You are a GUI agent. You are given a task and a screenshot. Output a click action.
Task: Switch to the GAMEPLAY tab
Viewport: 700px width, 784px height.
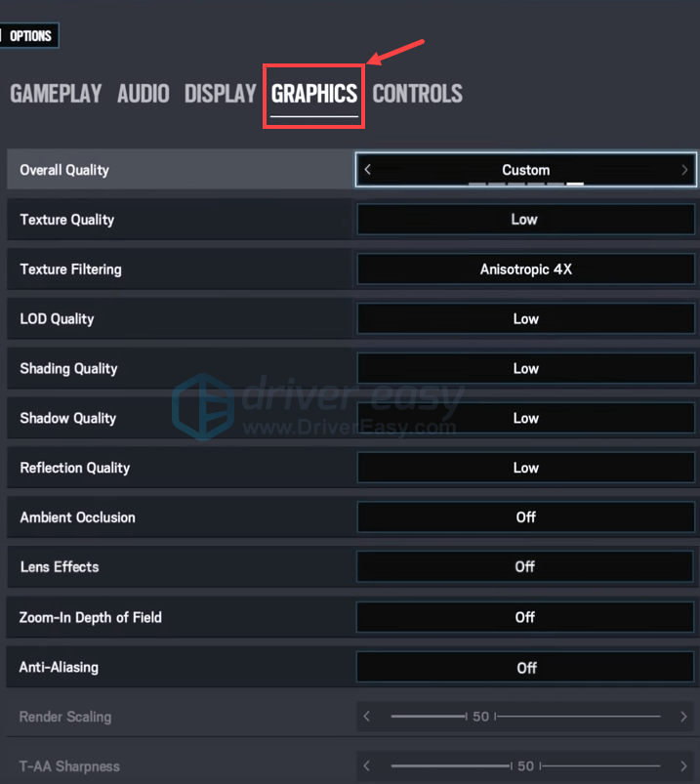tap(56, 94)
